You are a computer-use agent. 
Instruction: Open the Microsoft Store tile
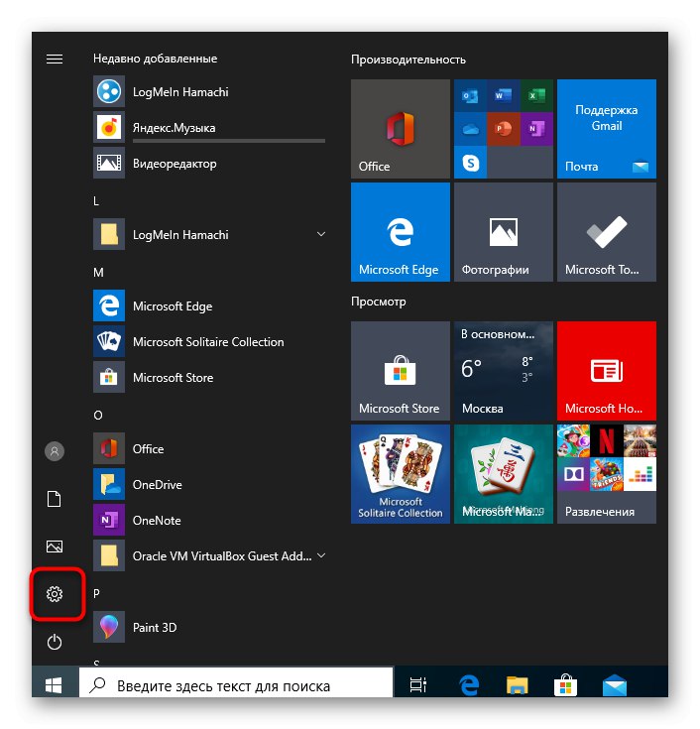401,371
